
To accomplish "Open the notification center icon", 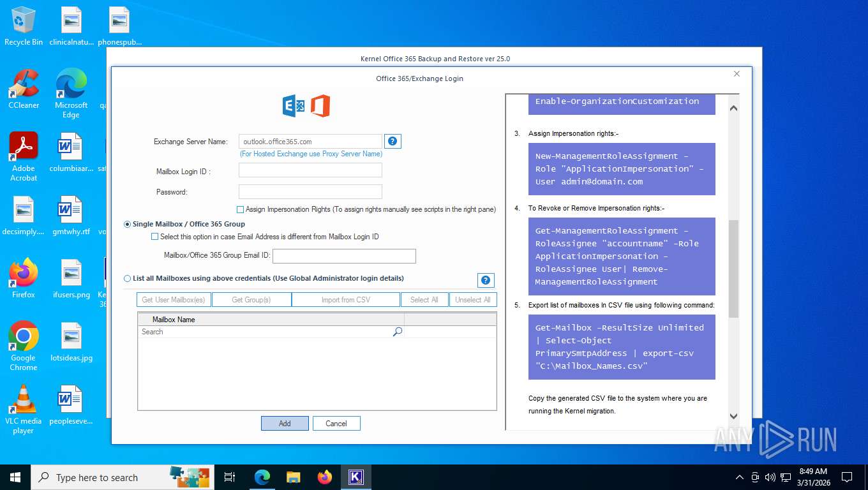I will coord(847,477).
